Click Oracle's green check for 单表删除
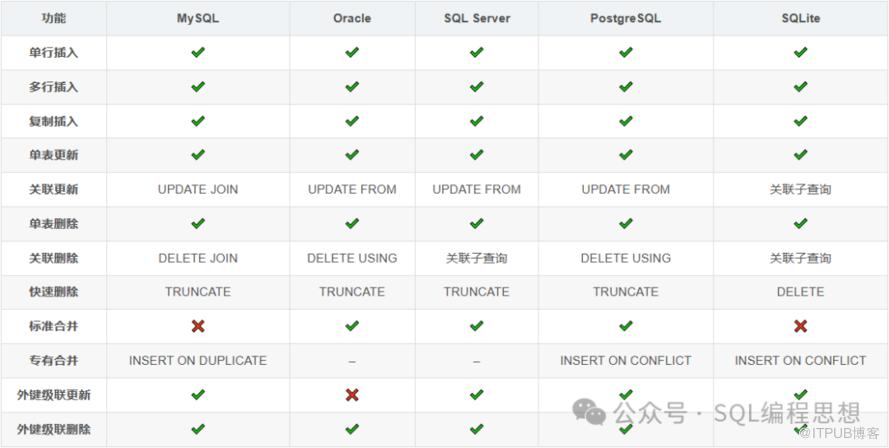The image size is (889, 448). (x=352, y=223)
